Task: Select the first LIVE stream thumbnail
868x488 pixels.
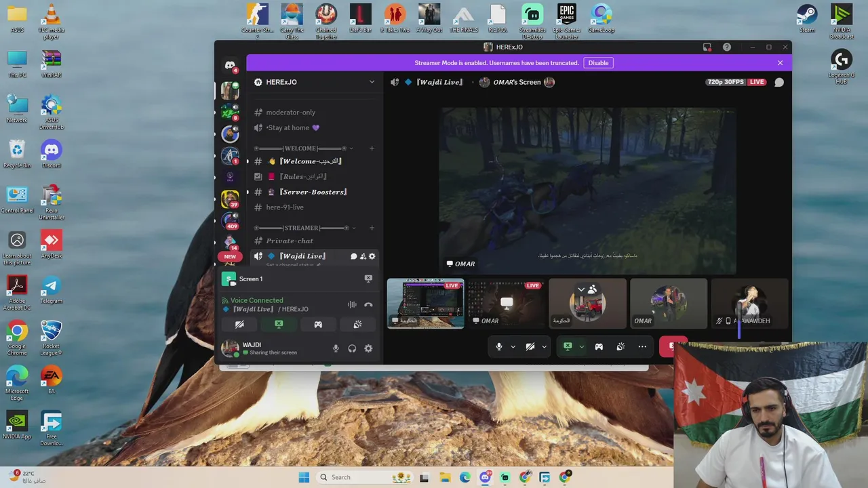Action: click(x=426, y=303)
